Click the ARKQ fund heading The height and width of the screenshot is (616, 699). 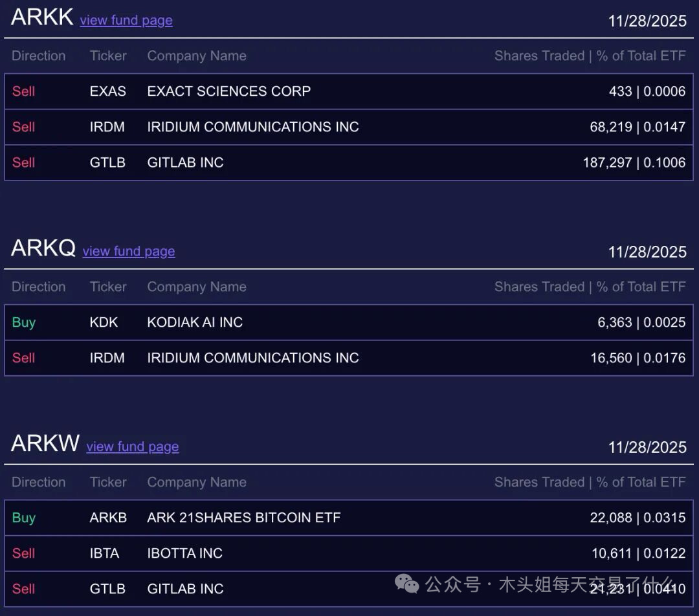43,248
